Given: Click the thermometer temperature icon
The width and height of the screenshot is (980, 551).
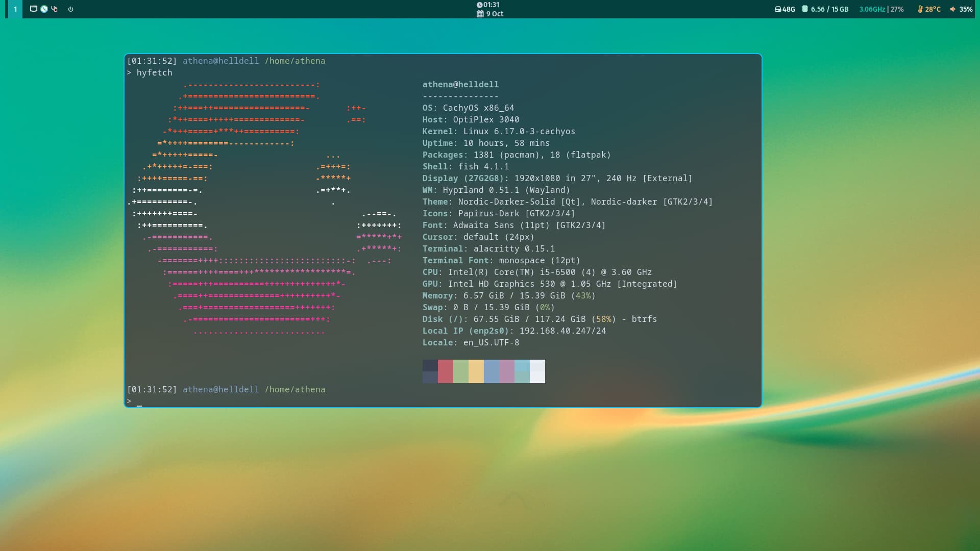Looking at the screenshot, I should 920,9.
